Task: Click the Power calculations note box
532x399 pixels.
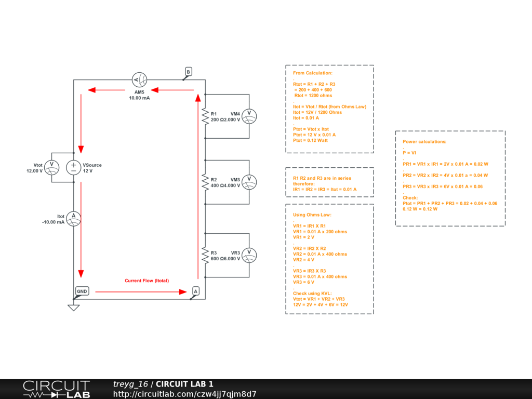Action: pos(450,178)
